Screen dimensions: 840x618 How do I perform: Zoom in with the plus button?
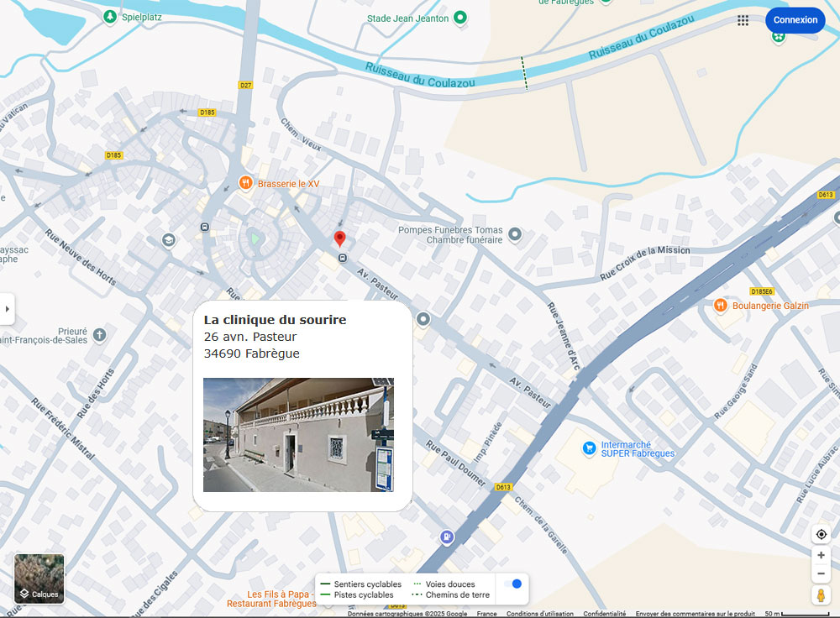click(821, 556)
